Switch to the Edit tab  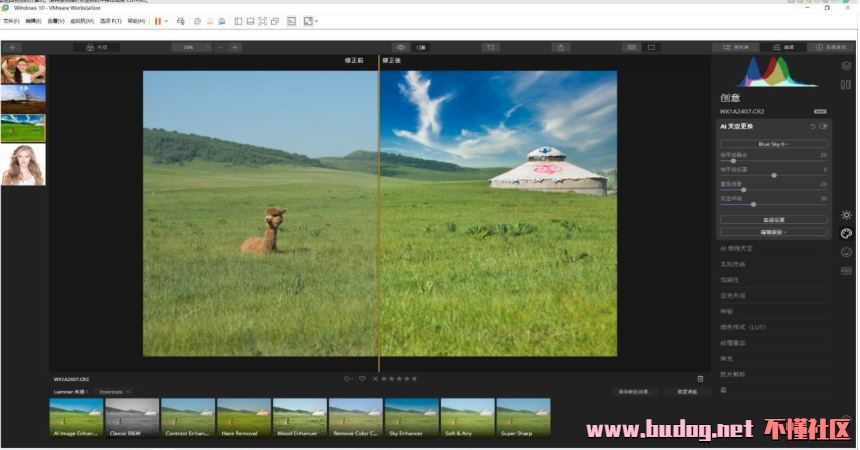click(x=782, y=47)
